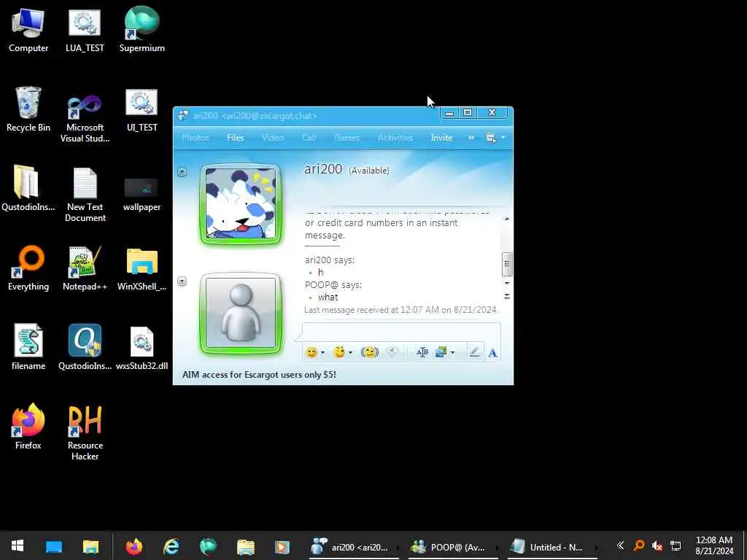Open the Windows Start button

(18, 545)
